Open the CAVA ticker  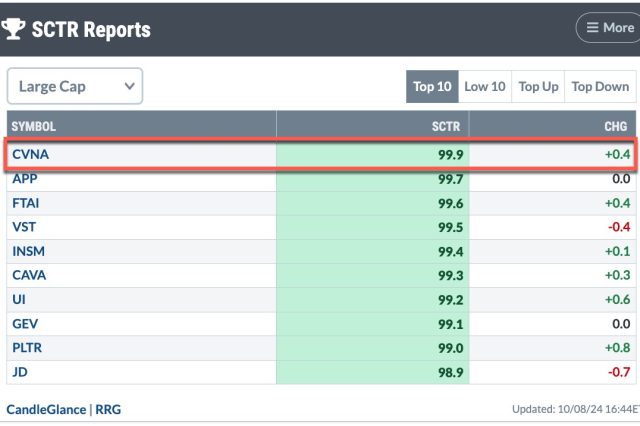pyautogui.click(x=29, y=275)
